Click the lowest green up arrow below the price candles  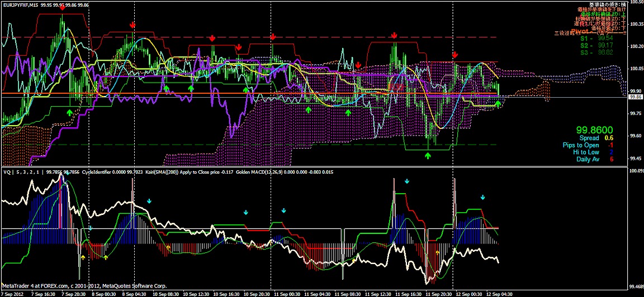(x=428, y=156)
